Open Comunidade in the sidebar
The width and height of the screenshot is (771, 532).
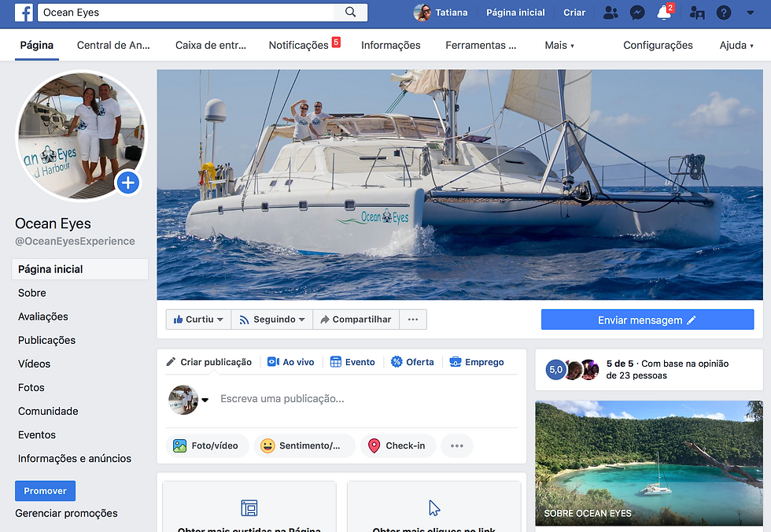point(48,411)
